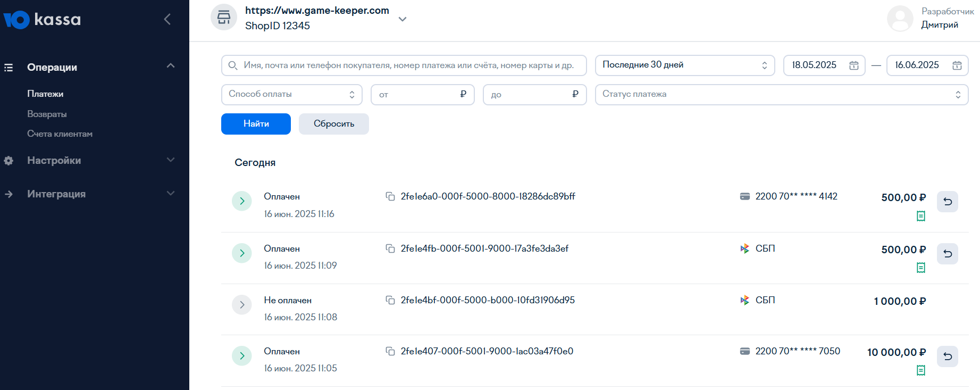Focus the buyer name or payment search field

point(404,65)
